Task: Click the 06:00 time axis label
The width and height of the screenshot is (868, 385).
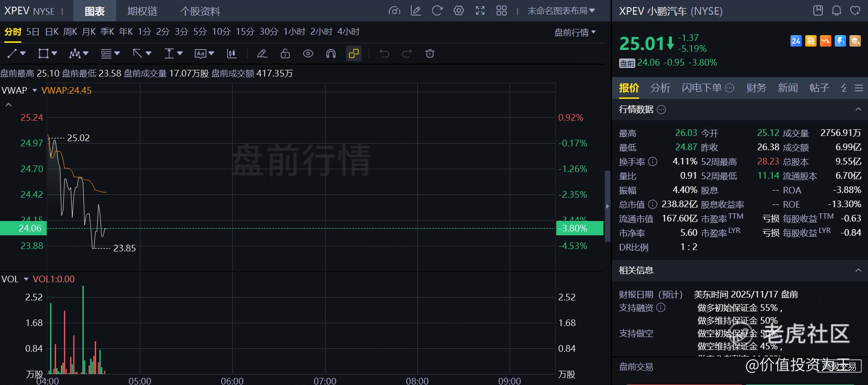Action: coord(232,381)
